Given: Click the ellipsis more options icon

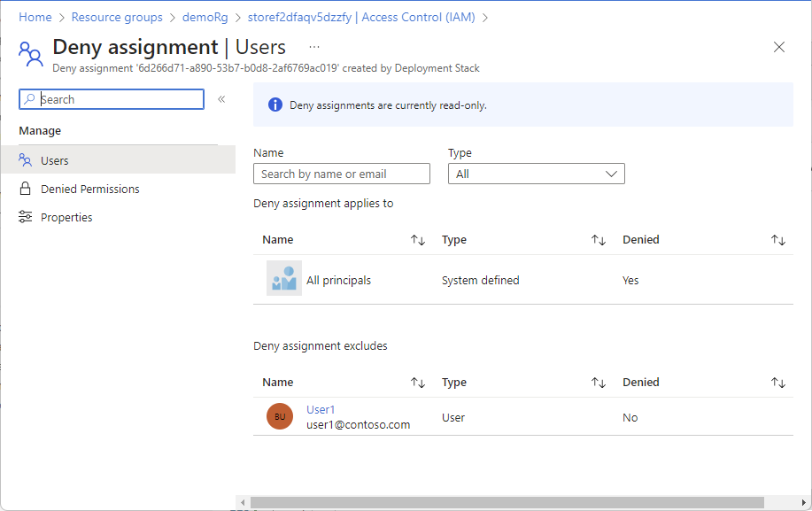Looking at the screenshot, I should coord(314,47).
